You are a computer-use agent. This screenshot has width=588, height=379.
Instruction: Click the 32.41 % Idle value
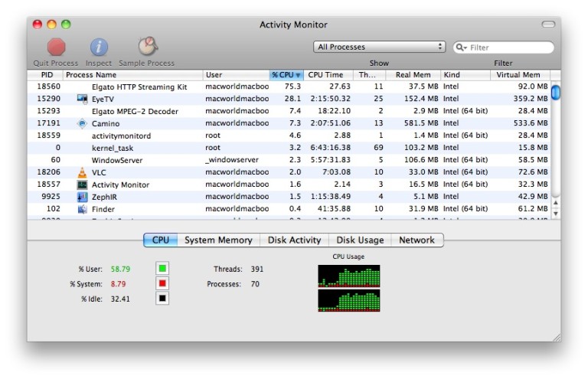[120, 299]
